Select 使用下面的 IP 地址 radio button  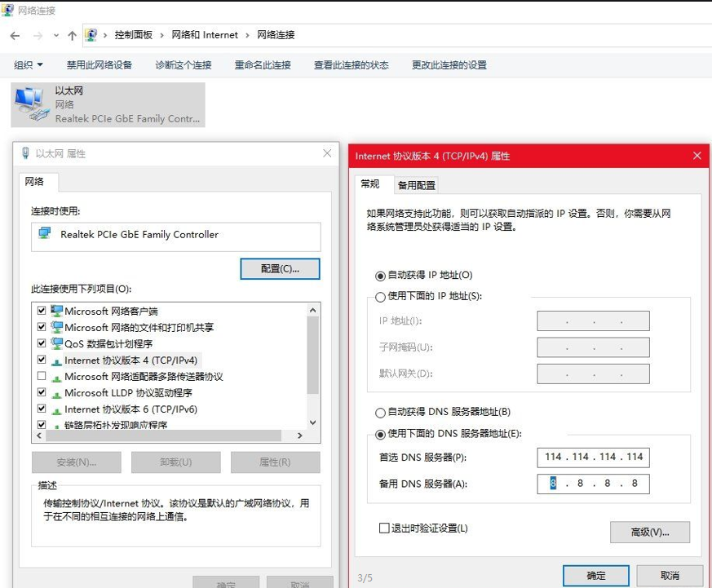(380, 297)
